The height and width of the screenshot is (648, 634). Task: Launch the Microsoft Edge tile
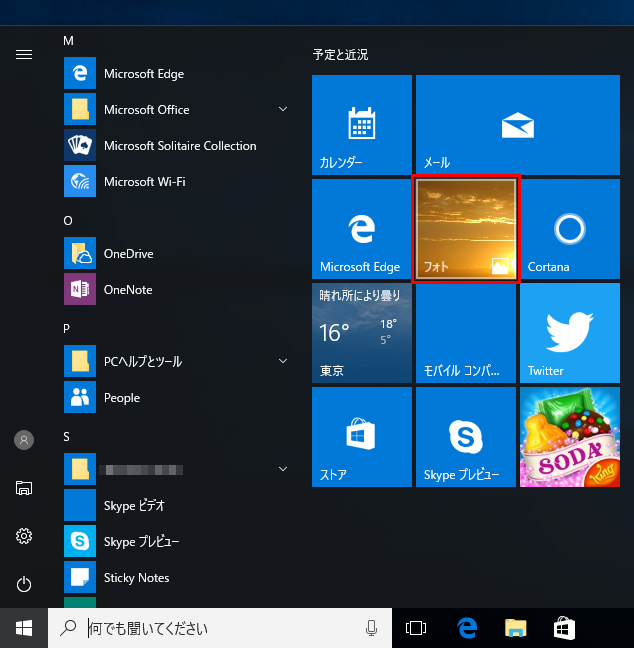pos(361,229)
